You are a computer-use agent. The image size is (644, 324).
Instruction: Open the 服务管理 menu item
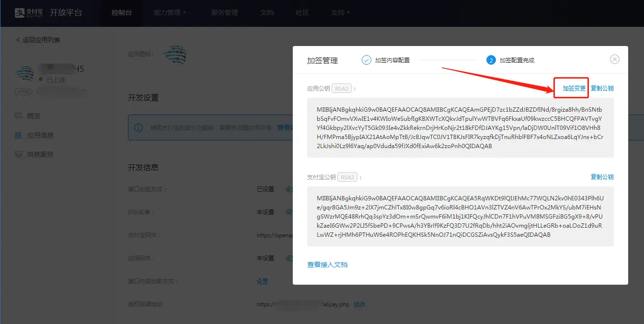pos(225,13)
